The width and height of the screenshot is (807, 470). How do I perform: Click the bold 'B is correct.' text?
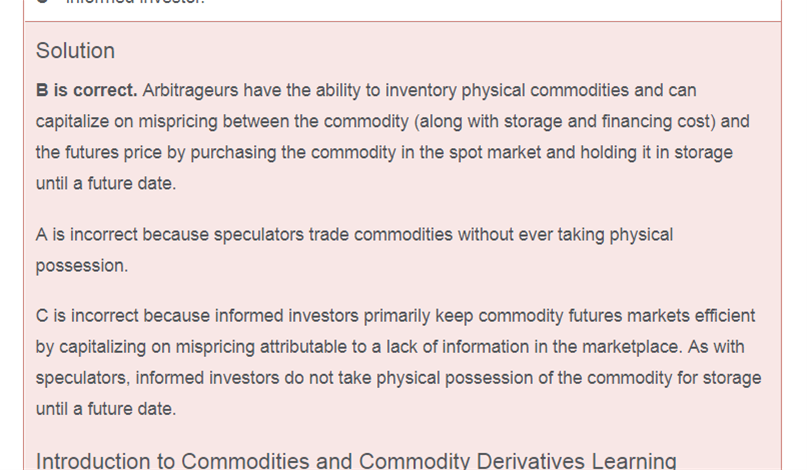(x=86, y=90)
